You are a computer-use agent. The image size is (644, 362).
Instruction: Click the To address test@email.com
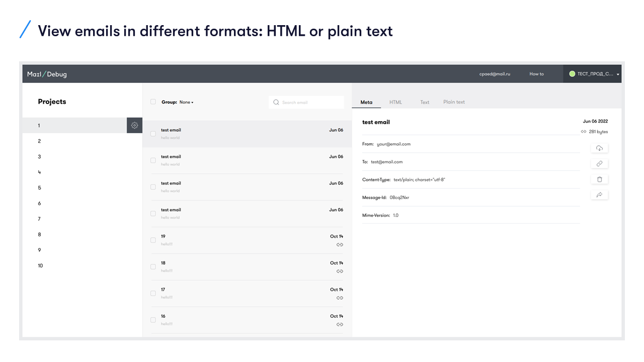pyautogui.click(x=386, y=162)
